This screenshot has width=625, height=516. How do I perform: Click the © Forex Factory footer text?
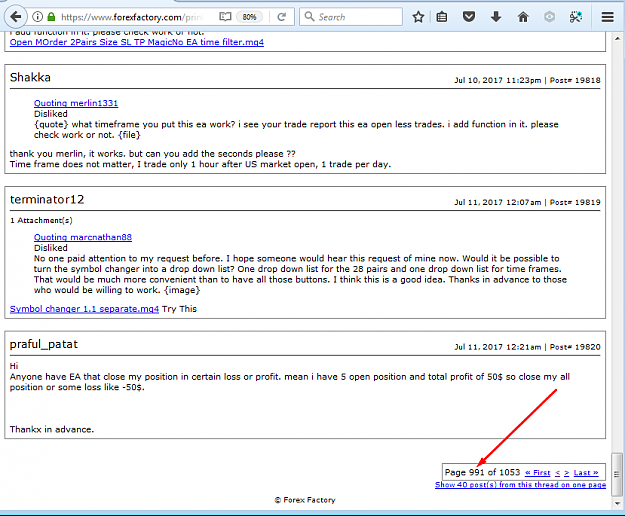point(305,500)
